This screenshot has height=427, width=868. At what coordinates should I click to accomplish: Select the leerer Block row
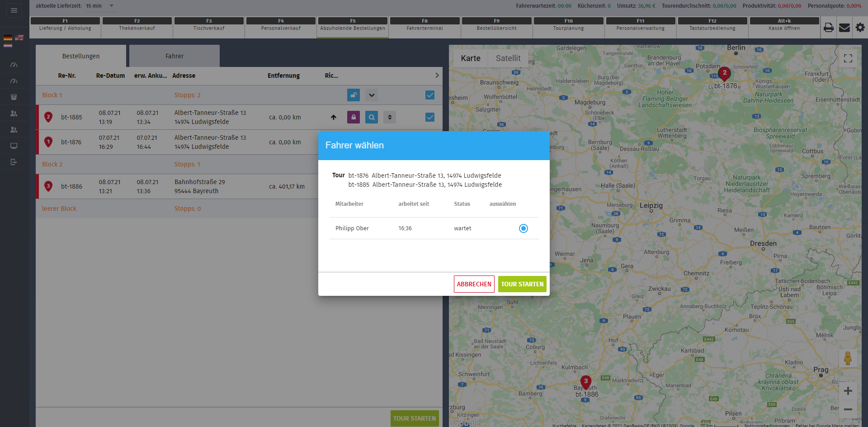[x=239, y=209]
